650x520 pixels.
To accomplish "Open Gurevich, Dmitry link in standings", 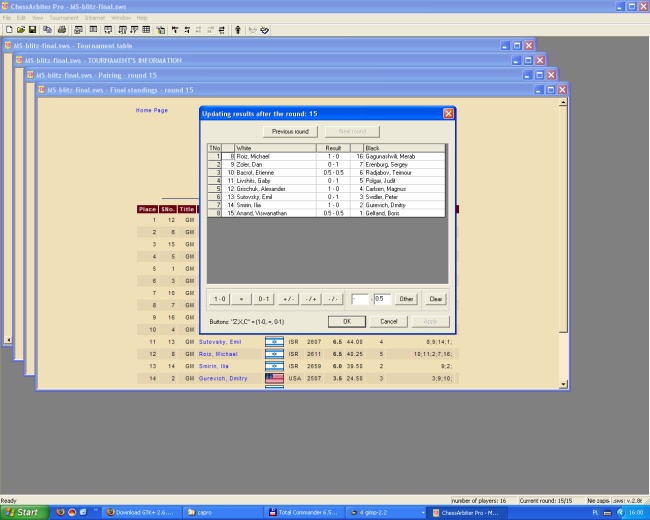I will tap(223, 378).
